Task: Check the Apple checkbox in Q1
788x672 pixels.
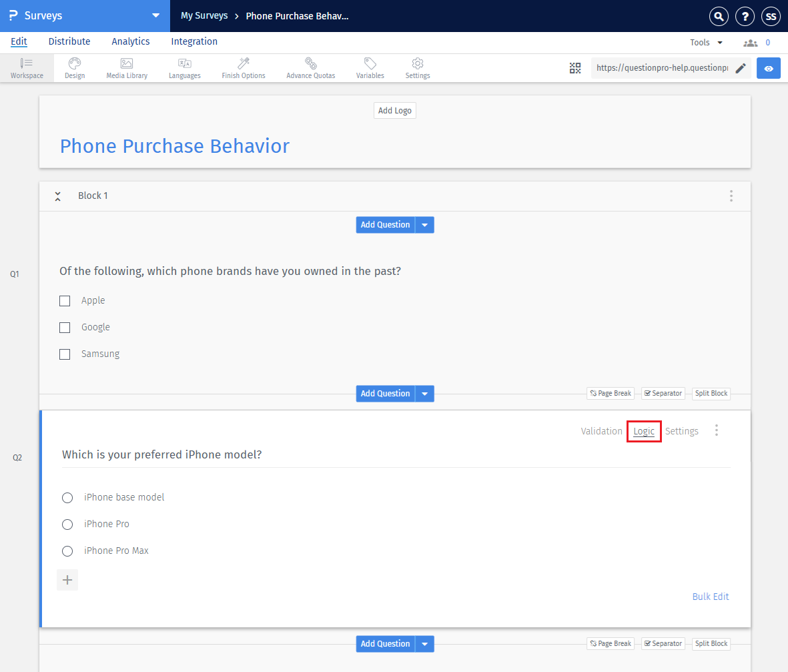Action: [65, 300]
